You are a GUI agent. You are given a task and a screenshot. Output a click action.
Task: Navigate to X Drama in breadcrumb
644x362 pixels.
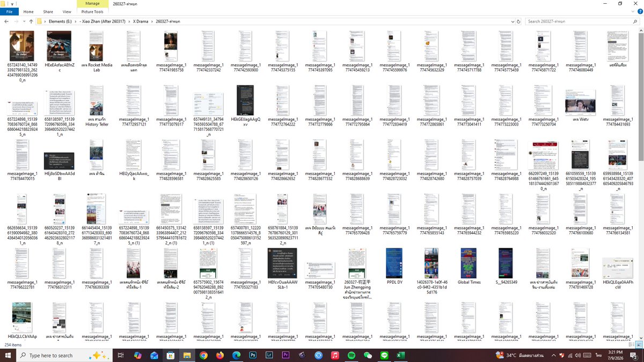pyautogui.click(x=141, y=21)
